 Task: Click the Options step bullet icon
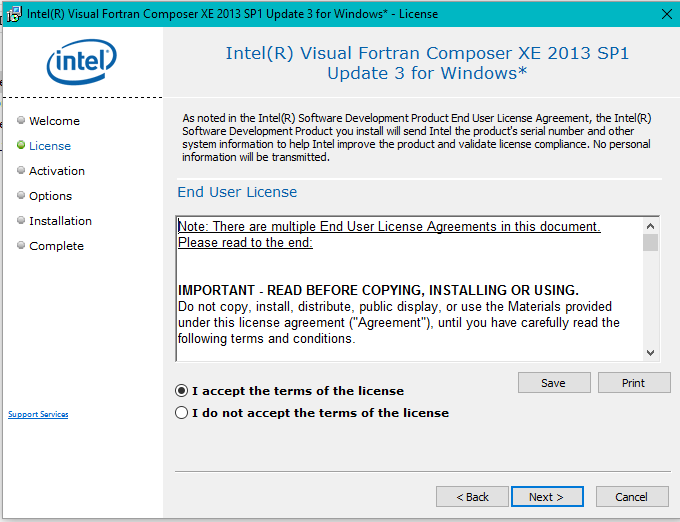(x=21, y=195)
